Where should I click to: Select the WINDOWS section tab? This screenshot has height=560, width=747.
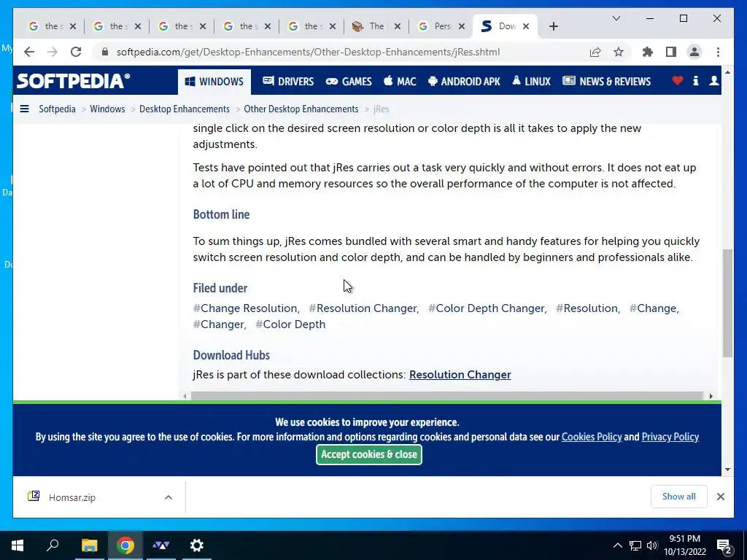pos(214,82)
